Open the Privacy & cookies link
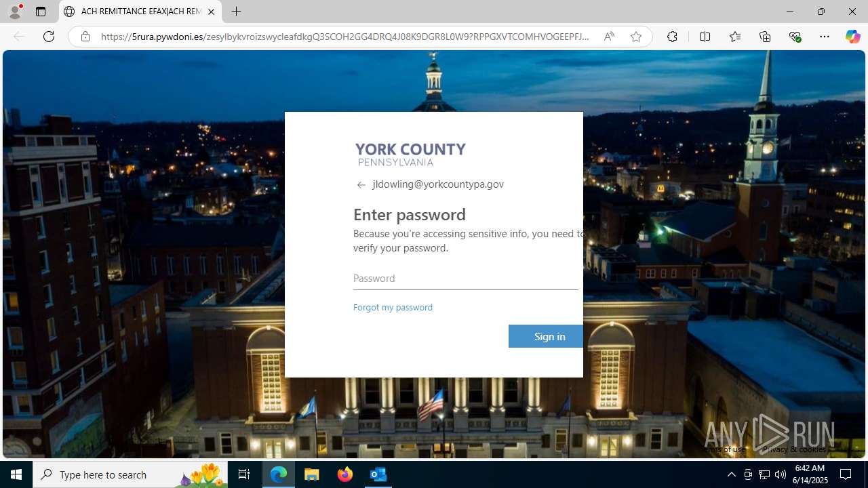 coord(794,449)
